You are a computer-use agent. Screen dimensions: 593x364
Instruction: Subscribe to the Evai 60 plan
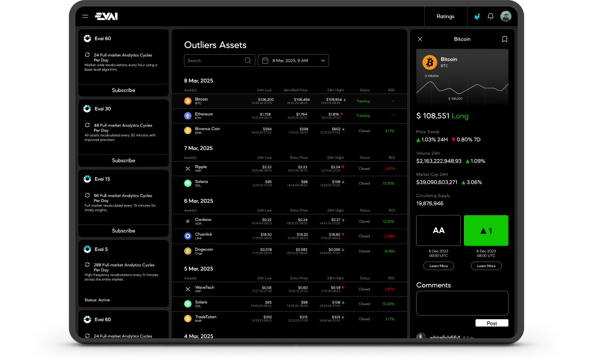123,90
